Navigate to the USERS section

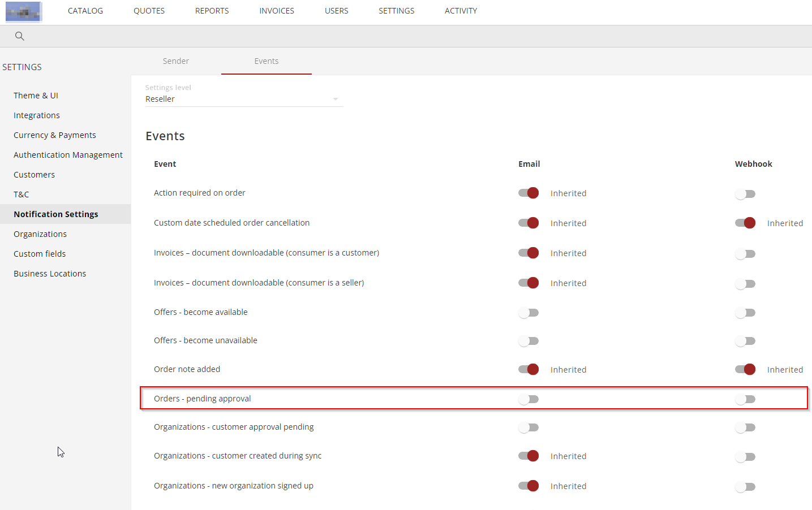coord(336,10)
